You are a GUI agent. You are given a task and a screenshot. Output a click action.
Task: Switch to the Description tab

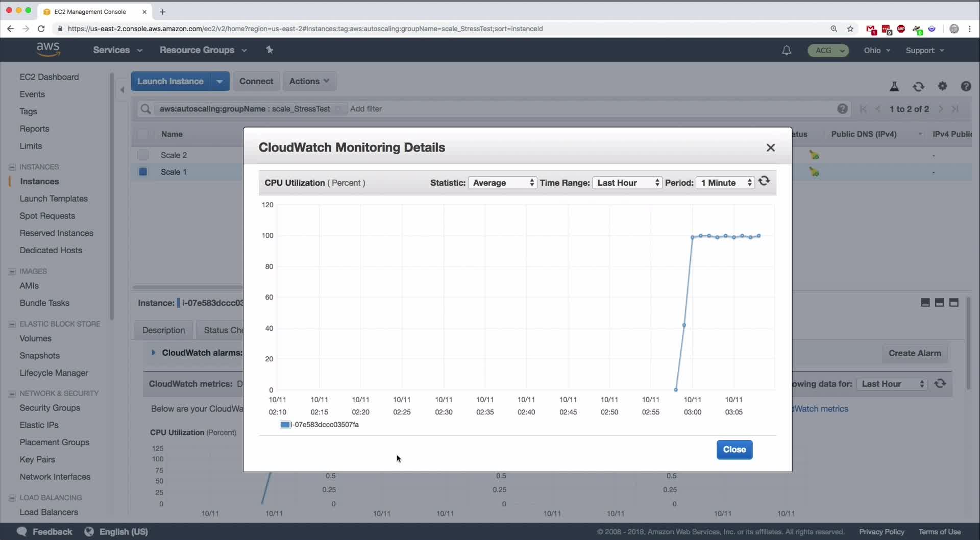[x=163, y=330]
